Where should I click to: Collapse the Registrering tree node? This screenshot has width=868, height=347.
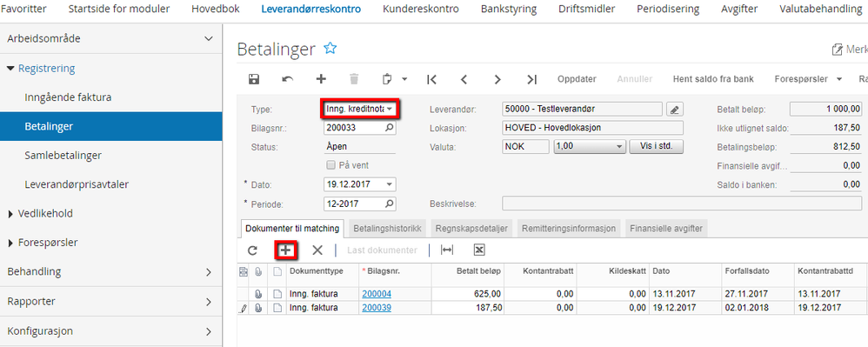coord(10,68)
